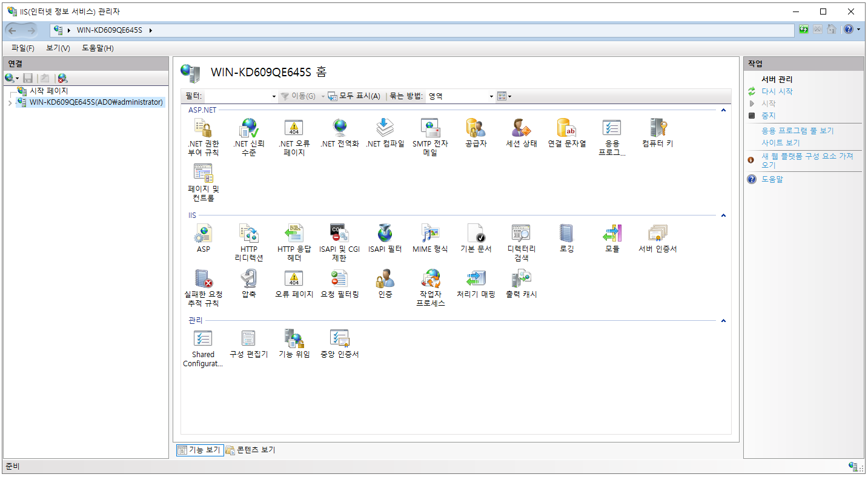This screenshot has width=868, height=477.
Task: Open .NET 컴파일 feature
Action: click(x=385, y=133)
